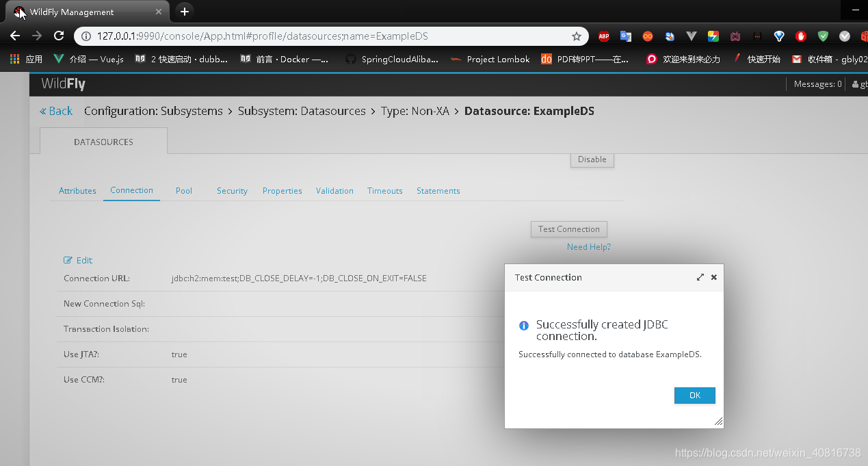
Task: Go Back via the breadcrumb link
Action: click(56, 111)
